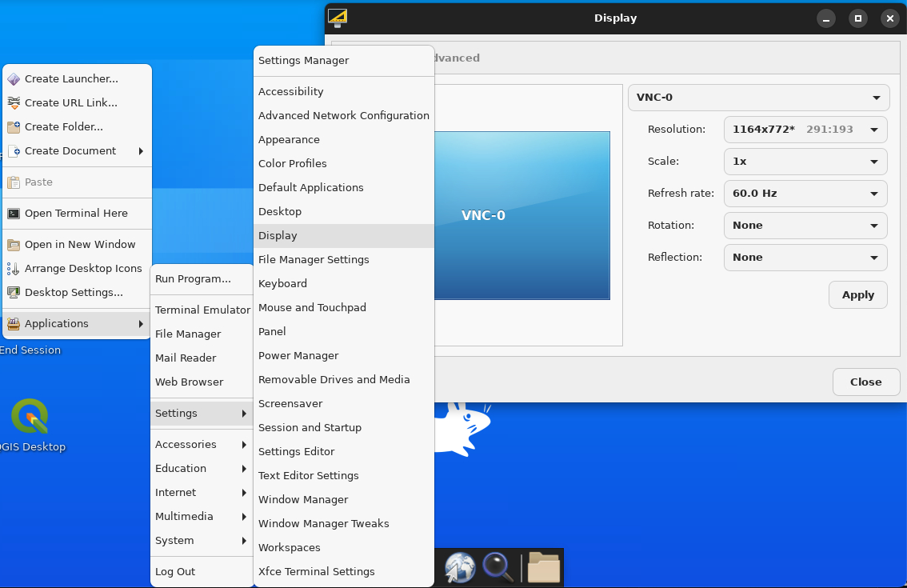Click the Create Launcher icon
The width and height of the screenshot is (907, 588).
point(14,79)
